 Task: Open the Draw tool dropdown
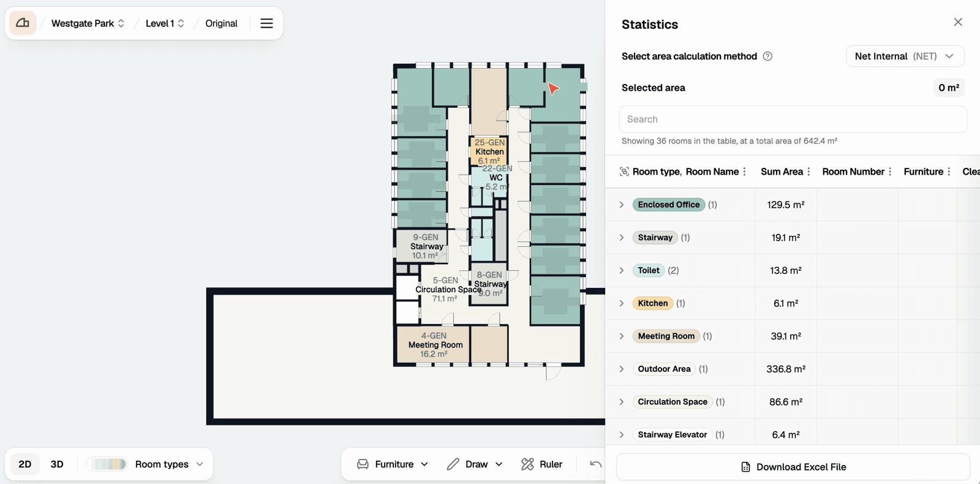pyautogui.click(x=475, y=464)
